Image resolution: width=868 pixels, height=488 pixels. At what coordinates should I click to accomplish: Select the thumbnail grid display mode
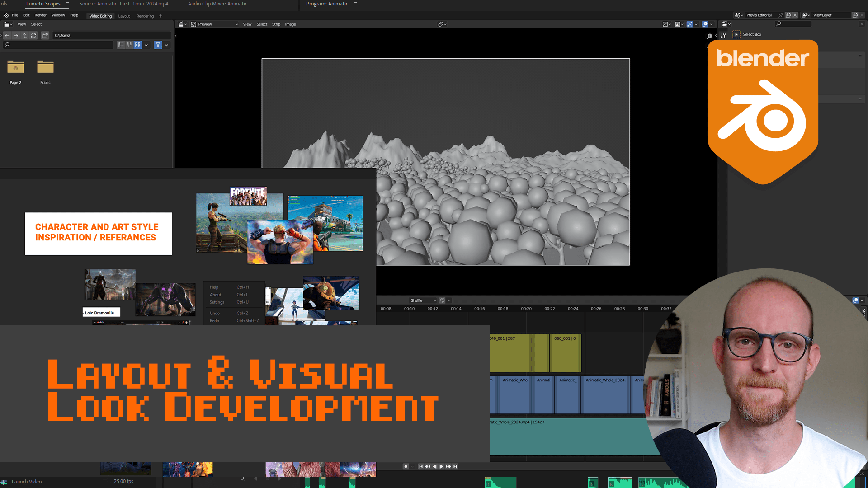[138, 45]
